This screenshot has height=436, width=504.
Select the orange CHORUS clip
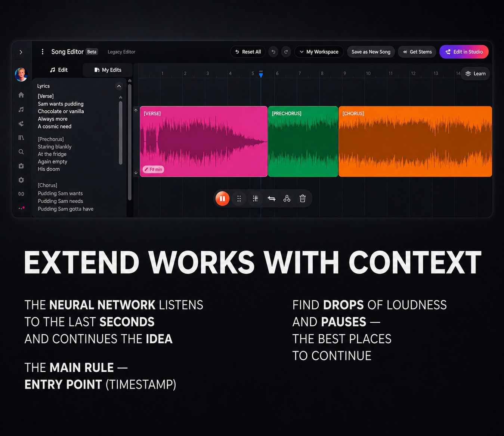pos(415,141)
